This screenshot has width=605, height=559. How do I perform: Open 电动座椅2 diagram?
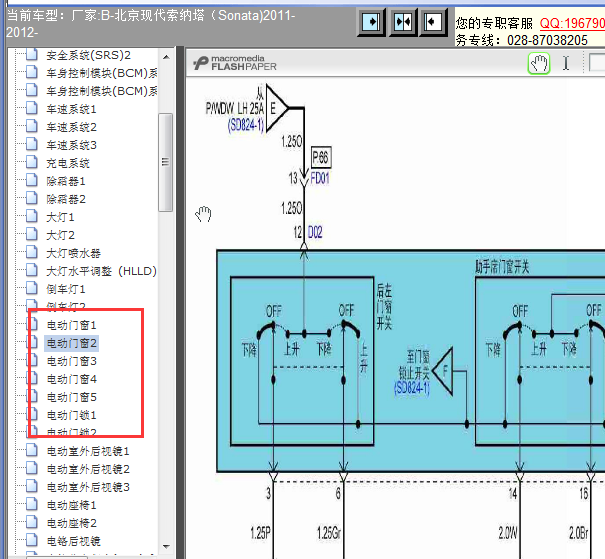pyautogui.click(x=71, y=524)
